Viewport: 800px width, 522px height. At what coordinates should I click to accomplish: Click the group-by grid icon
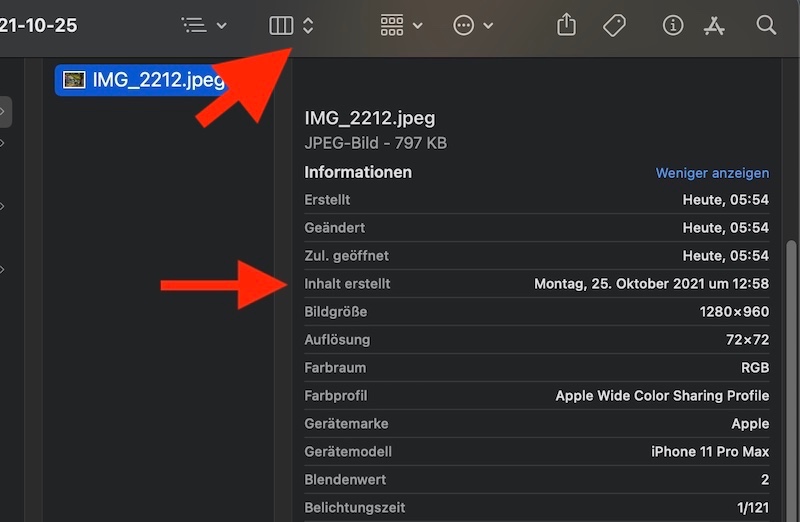pyautogui.click(x=392, y=25)
